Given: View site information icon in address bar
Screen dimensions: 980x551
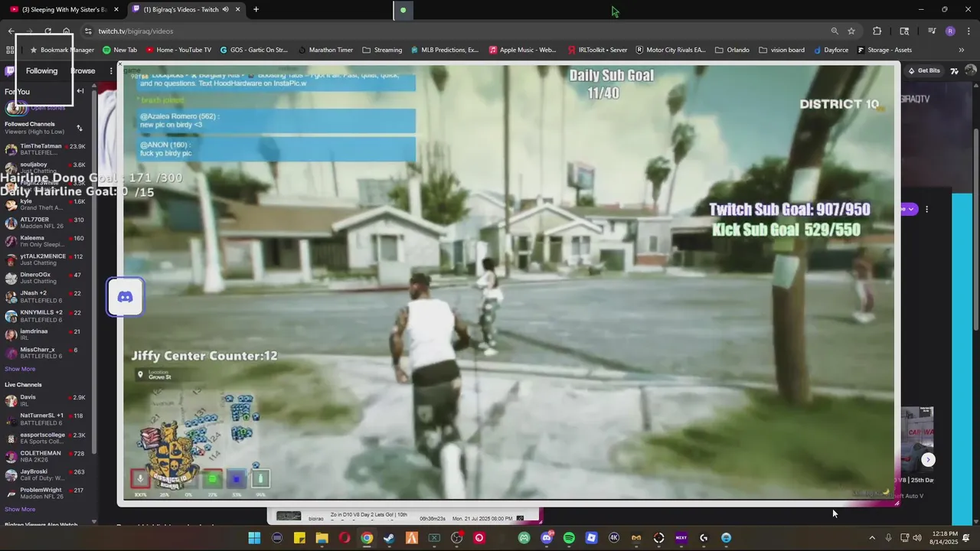Looking at the screenshot, I should click(x=88, y=31).
